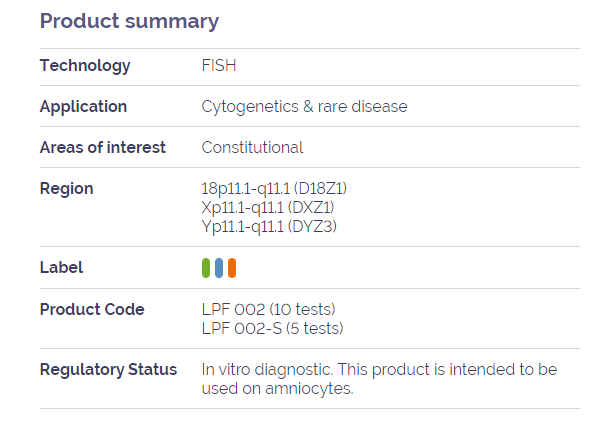Select the LPF 002 (10 tests) code
Screen dimensions: 604x434
tap(269, 309)
